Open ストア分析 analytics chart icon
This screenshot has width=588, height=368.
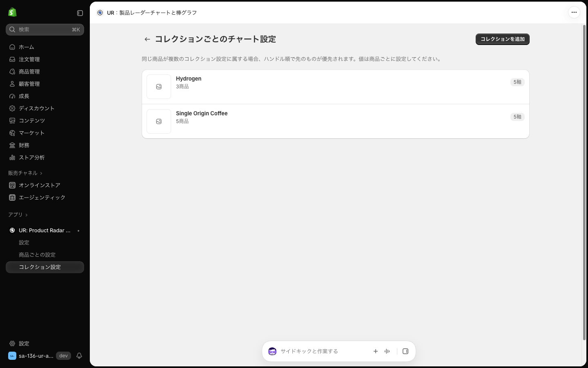click(x=12, y=157)
